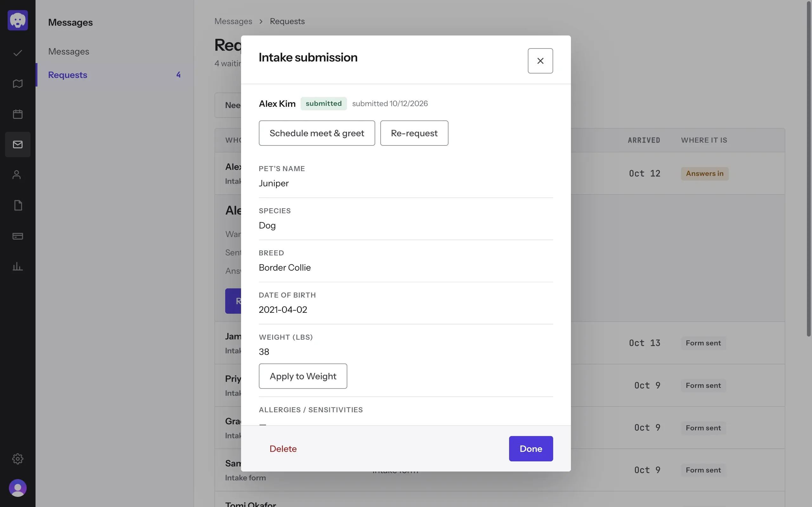Open the settings gear icon
This screenshot has width=812, height=507.
click(x=17, y=459)
